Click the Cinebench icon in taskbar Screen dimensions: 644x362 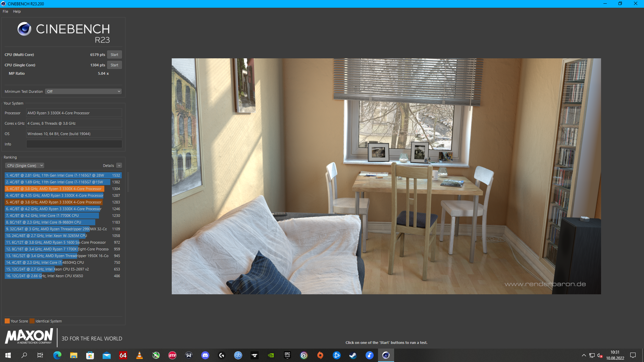tap(386, 355)
